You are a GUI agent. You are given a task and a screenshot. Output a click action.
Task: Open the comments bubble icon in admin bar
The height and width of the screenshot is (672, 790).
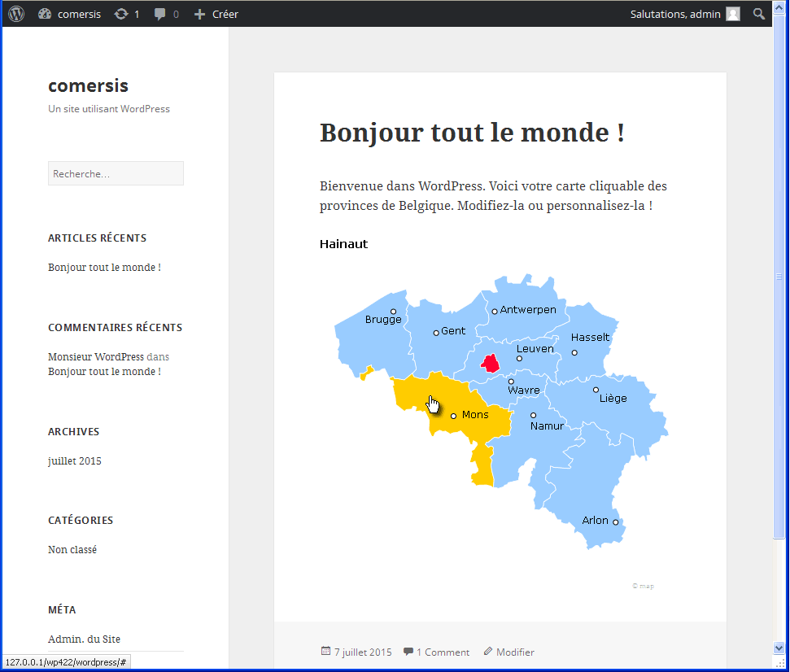pyautogui.click(x=161, y=14)
